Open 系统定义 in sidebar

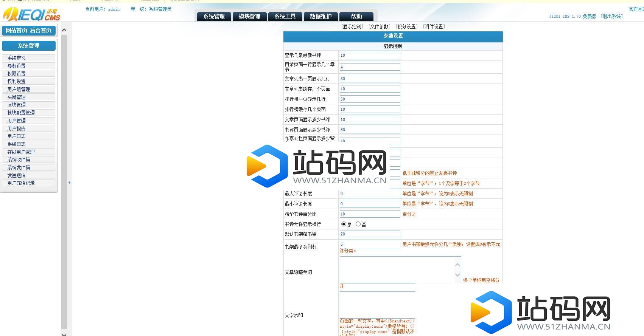[29, 58]
